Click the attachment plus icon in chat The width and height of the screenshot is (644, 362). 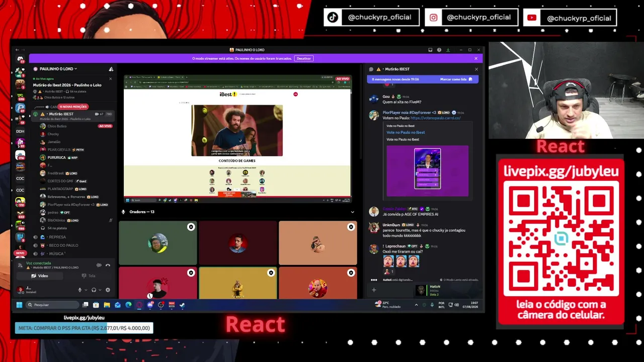click(x=374, y=290)
